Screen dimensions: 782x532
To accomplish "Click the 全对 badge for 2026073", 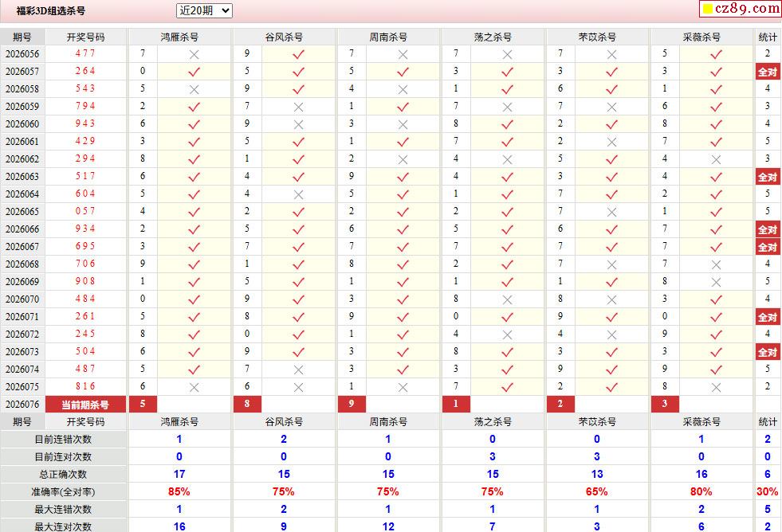I will [768, 352].
